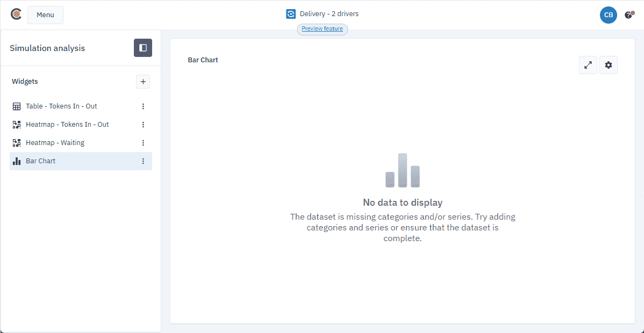This screenshot has width=644, height=333.
Task: Select Table - Tokens In - Out widget
Action: pos(81,106)
